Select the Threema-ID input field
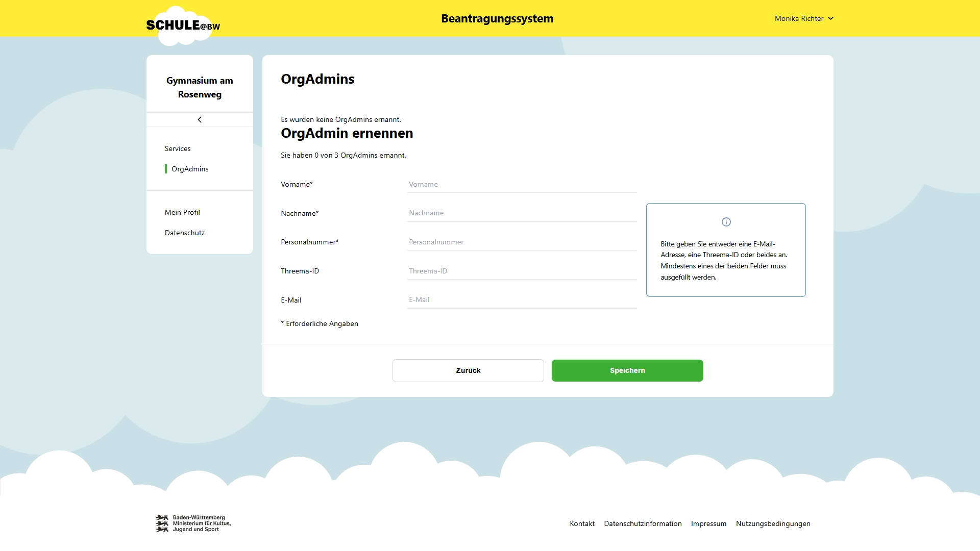This screenshot has width=980, height=551. coord(521,271)
